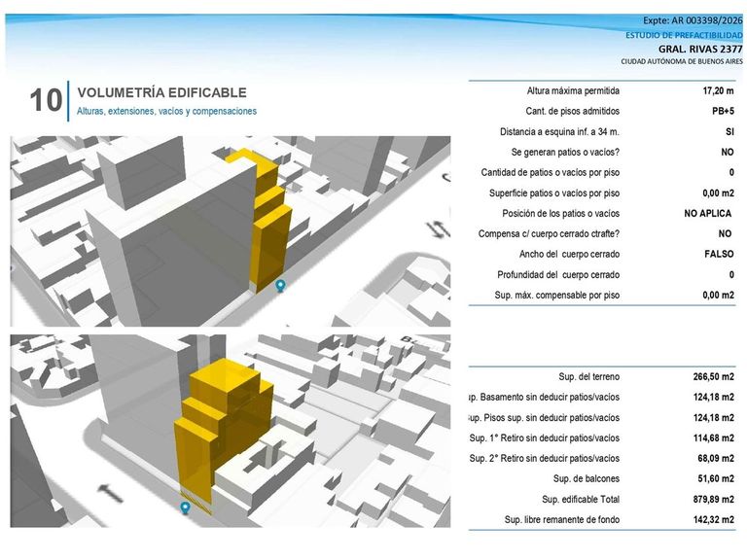
Task: Click the 'Sup. de balcones' label
Action: click(587, 479)
